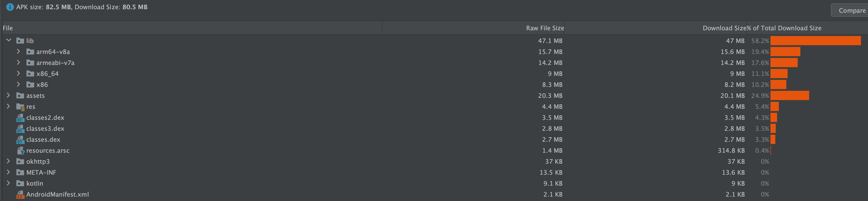Click the AndroidManifest.xml file icon
This screenshot has height=201, width=868.
coord(20,195)
